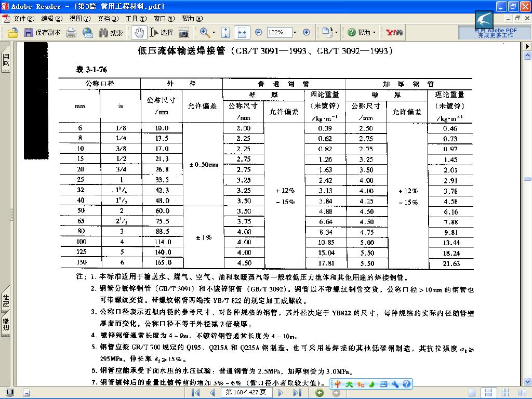The image size is (532, 399).
Task: Switch to Continuous page layout
Action: (488, 393)
